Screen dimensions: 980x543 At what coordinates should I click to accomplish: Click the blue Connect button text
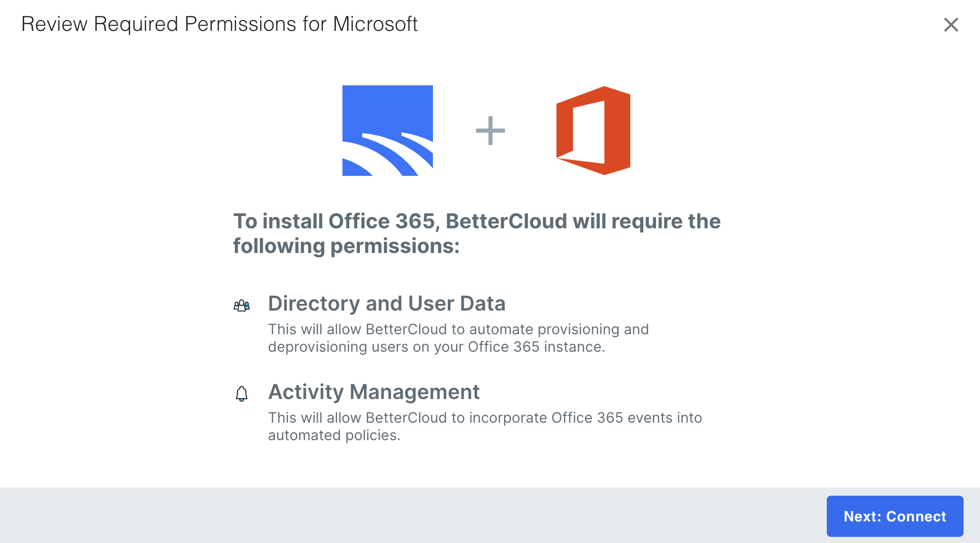click(895, 516)
